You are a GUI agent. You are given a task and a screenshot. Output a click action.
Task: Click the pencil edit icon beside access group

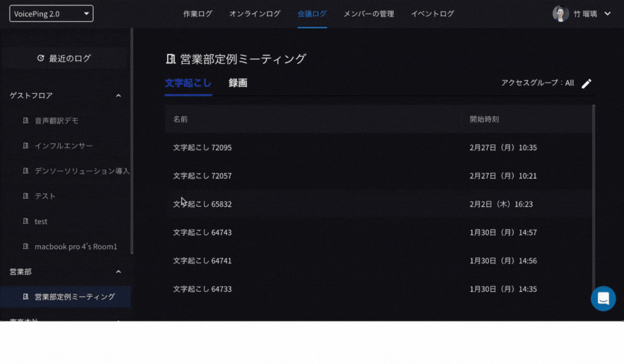tap(586, 83)
